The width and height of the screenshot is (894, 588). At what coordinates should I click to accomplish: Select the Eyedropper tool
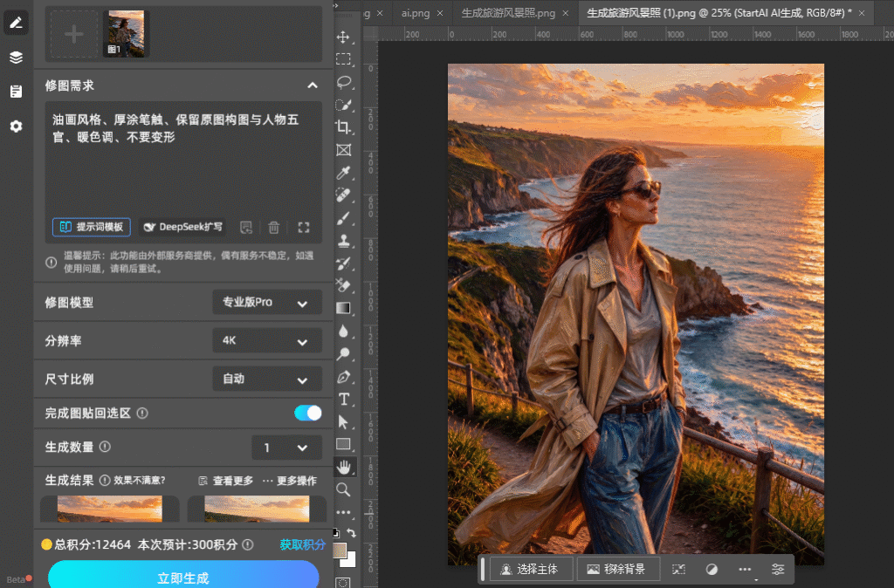[x=343, y=173]
